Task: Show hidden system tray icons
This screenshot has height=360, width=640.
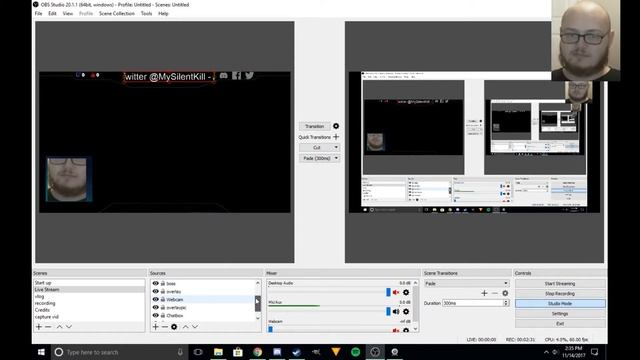Action: [546, 352]
